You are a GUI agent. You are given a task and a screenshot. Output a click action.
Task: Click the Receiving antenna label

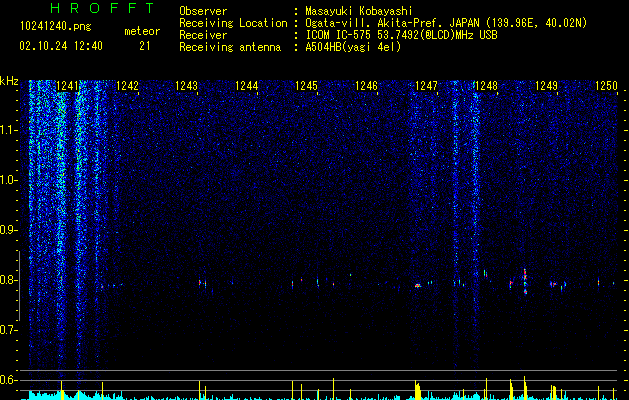[x=230, y=47]
